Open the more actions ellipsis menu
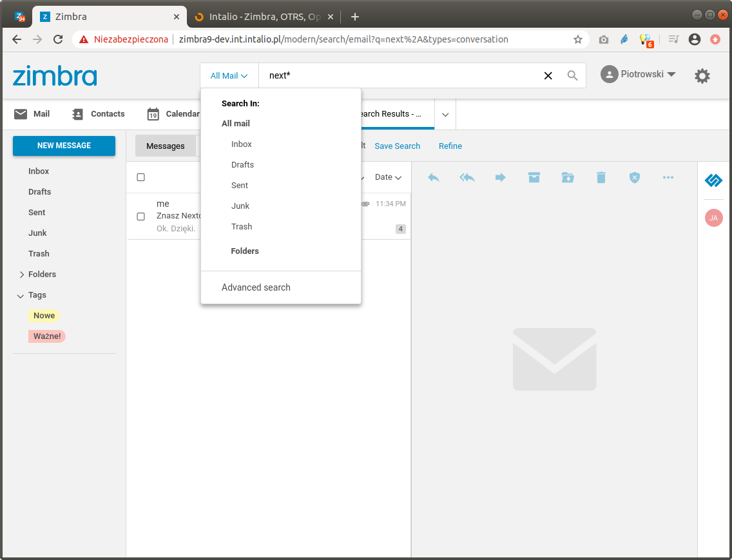This screenshot has width=732, height=560. pyautogui.click(x=668, y=177)
